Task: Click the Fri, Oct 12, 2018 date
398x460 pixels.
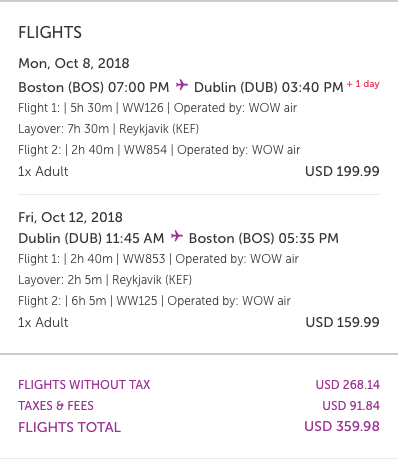Action: pyautogui.click(x=70, y=217)
